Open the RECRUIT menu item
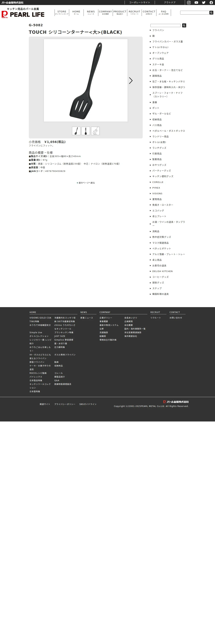 pos(134,13)
